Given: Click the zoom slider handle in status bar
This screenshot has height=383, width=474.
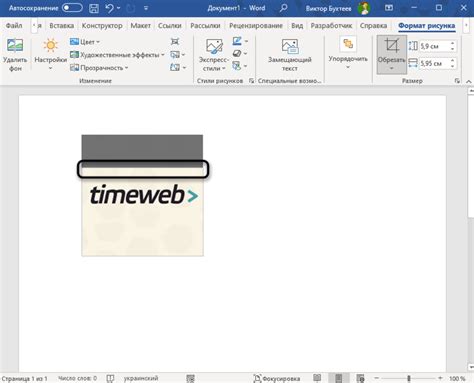Looking at the screenshot, I should coord(409,378).
